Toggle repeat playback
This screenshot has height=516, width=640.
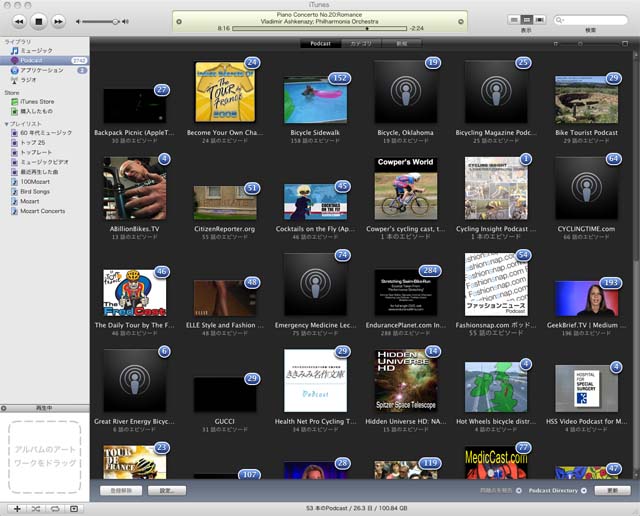[55, 509]
